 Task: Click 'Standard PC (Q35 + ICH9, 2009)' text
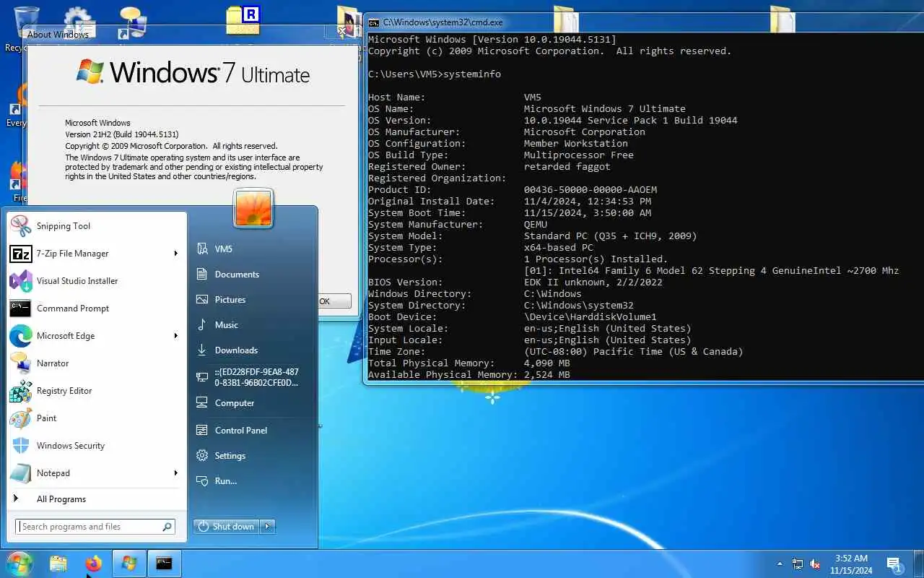pos(611,236)
